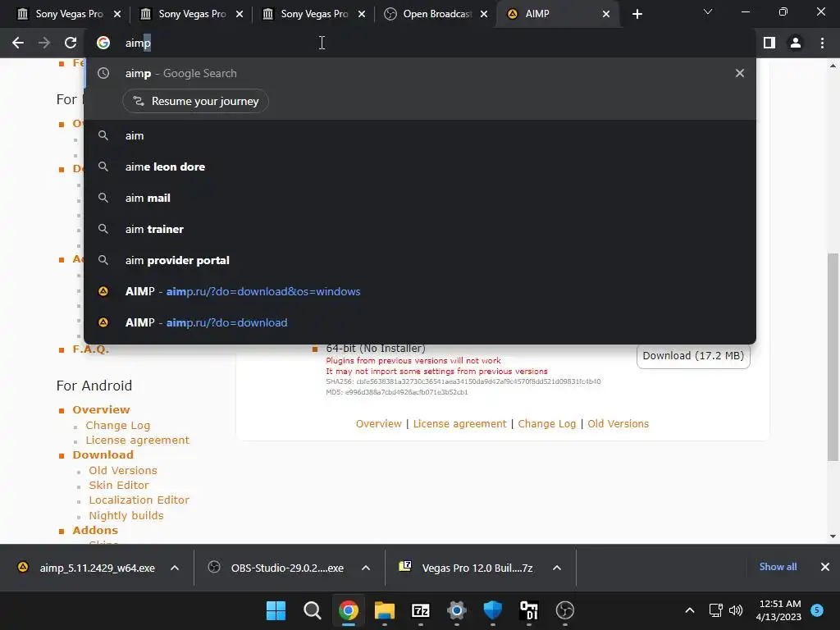Open the Change Log link below downloads

coord(547,424)
